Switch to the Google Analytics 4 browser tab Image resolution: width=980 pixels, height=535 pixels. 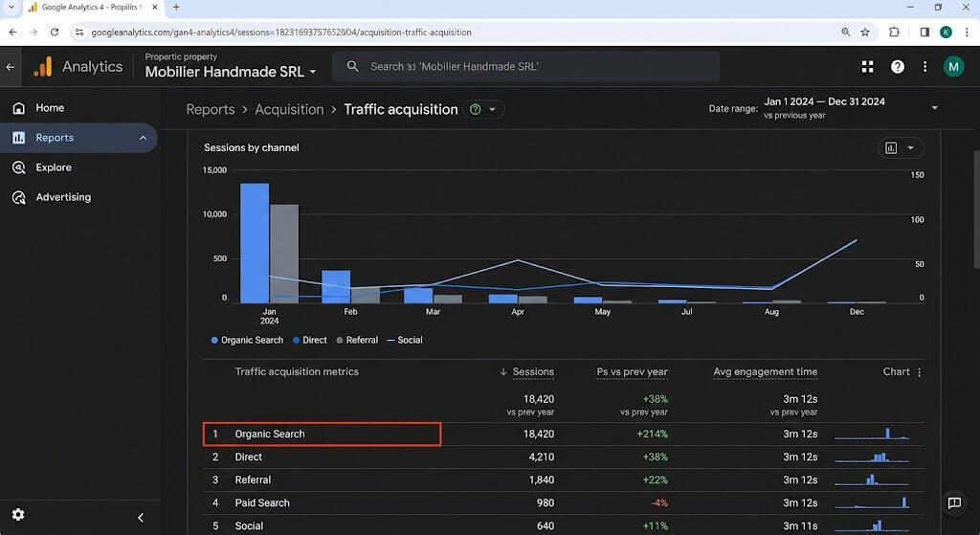pyautogui.click(x=94, y=8)
